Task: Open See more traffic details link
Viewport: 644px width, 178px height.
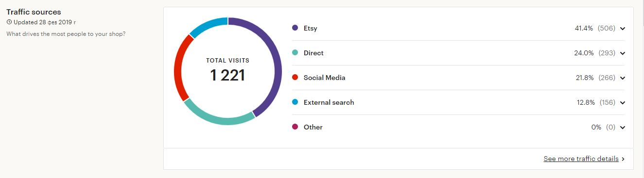Action: point(581,159)
